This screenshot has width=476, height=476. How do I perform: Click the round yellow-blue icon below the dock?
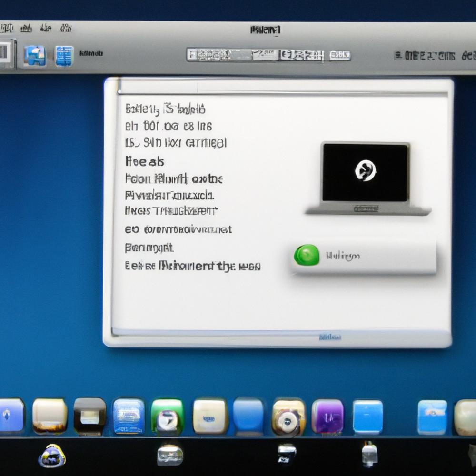click(x=52, y=456)
